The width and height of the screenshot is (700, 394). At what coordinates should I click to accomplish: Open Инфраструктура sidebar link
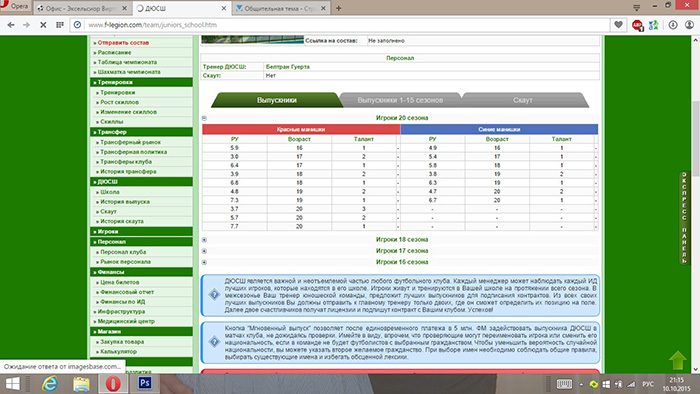tap(121, 311)
